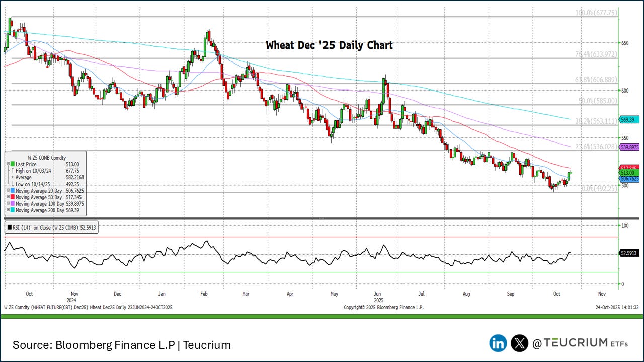Image resolution: width=644 pixels, height=362 pixels.
Task: Click the Sep month label on time axis
Action: tap(511, 293)
